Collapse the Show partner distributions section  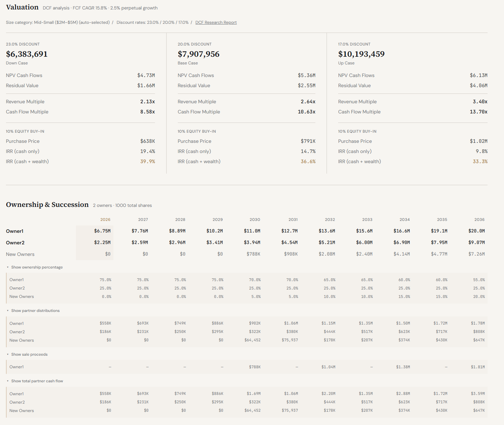33,311
